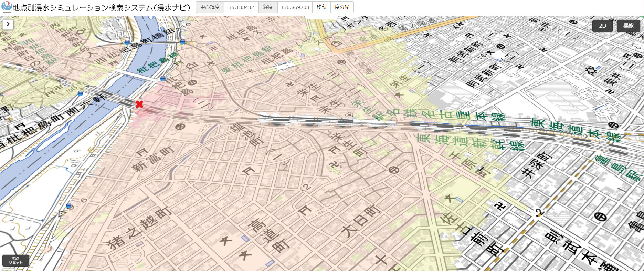Click the 東海道新幹線 label on the map

coord(470,142)
